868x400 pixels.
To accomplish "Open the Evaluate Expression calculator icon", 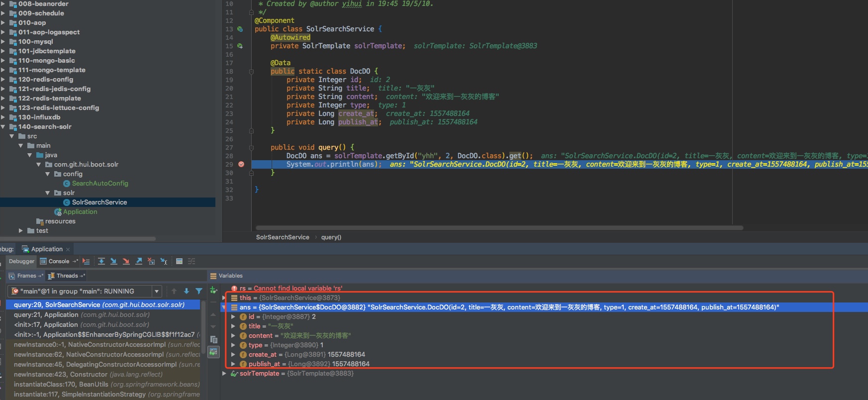I will 179,261.
